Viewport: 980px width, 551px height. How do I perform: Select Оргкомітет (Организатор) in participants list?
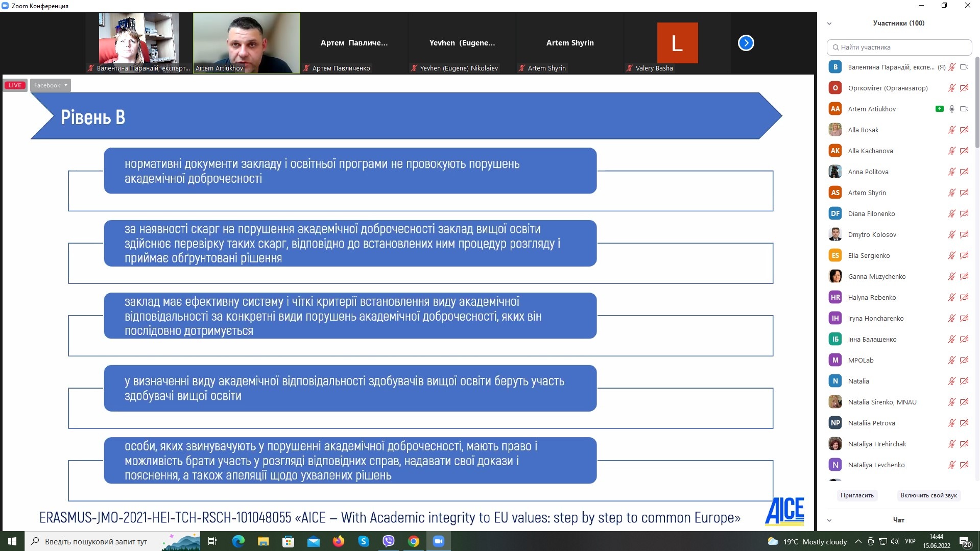click(899, 88)
